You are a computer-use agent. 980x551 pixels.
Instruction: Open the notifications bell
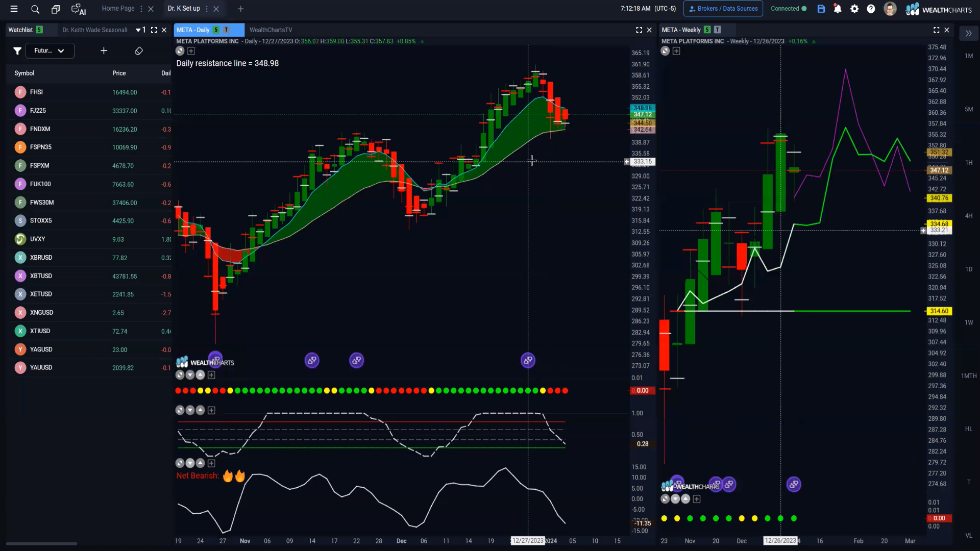tap(838, 9)
